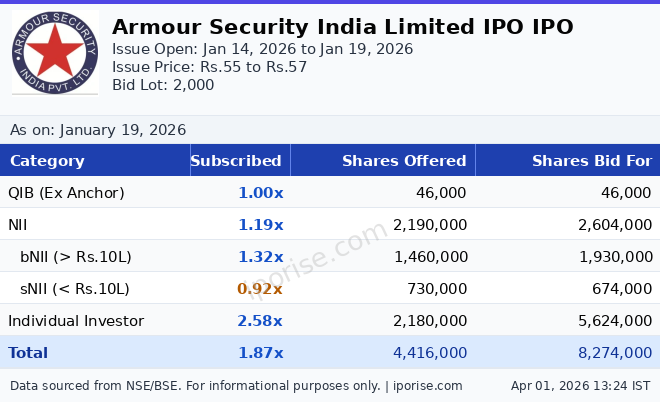Click the 4,416,000 total shares offered value
This screenshot has width=660, height=402.
(x=429, y=353)
